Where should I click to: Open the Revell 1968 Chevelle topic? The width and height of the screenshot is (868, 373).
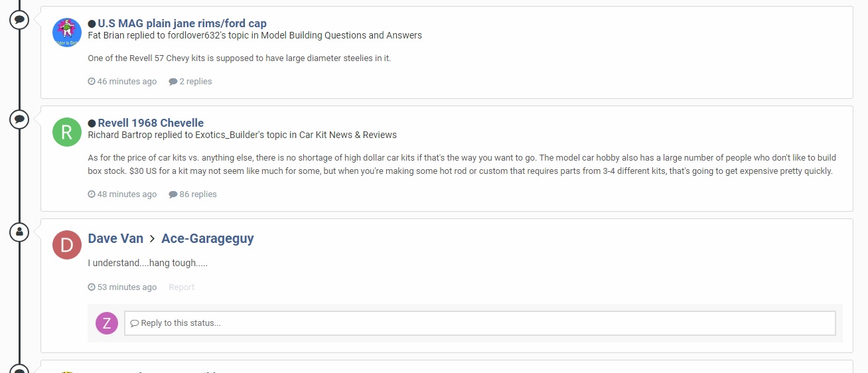[x=151, y=123]
